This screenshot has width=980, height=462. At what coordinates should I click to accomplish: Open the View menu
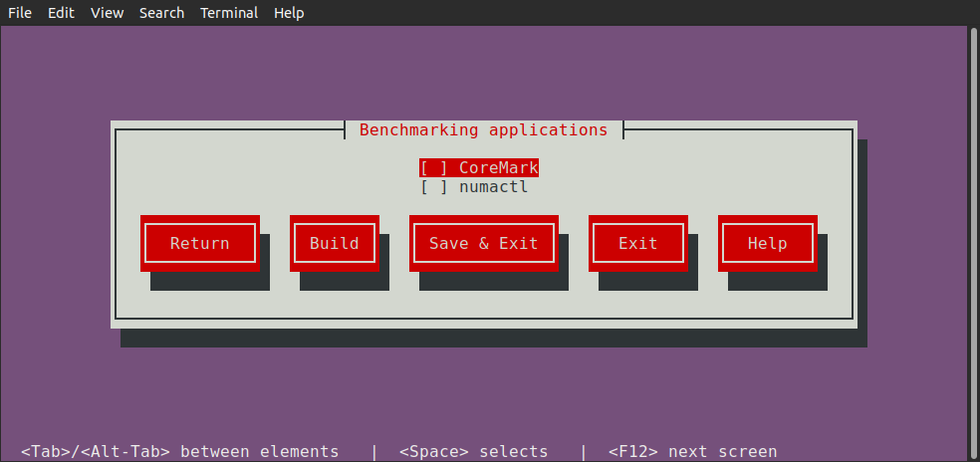(107, 13)
